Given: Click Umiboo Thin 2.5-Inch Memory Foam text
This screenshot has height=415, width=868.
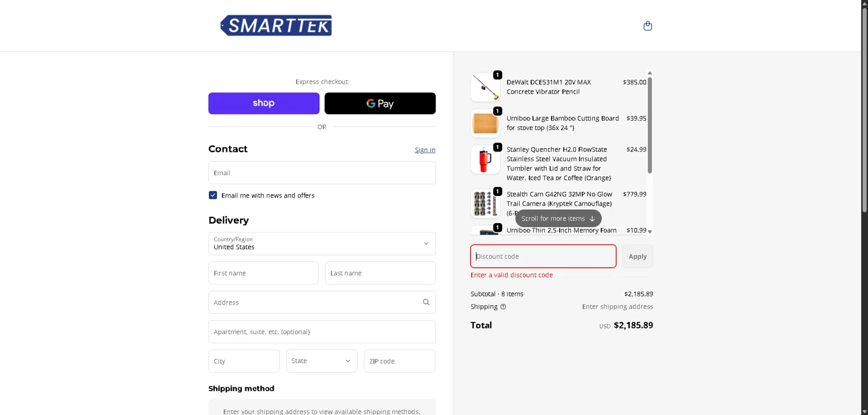Looking at the screenshot, I should point(562,230).
